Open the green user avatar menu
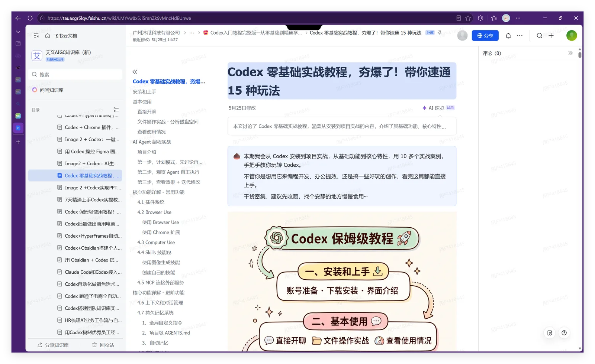 (x=572, y=36)
